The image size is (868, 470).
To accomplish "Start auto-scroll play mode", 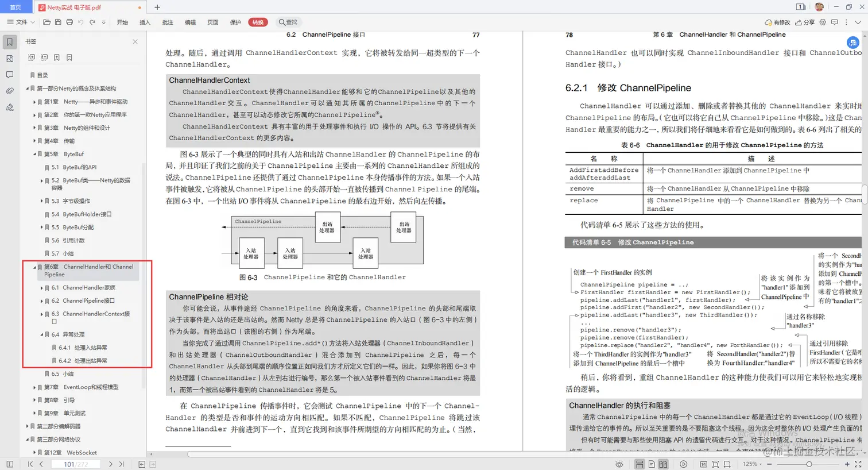I will [684, 464].
